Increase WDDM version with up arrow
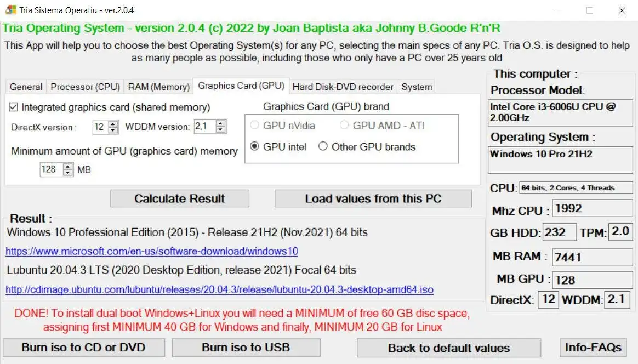Image resolution: width=638 pixels, height=364 pixels. coord(220,124)
